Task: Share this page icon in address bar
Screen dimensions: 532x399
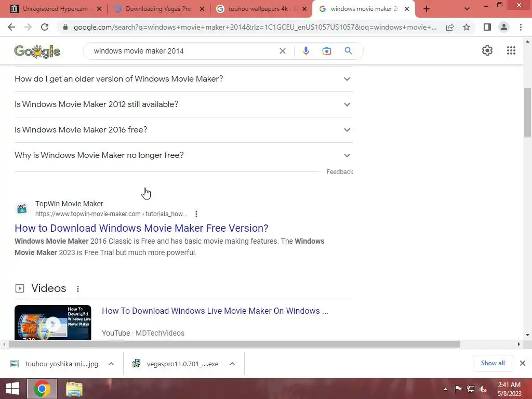Action: click(x=450, y=27)
